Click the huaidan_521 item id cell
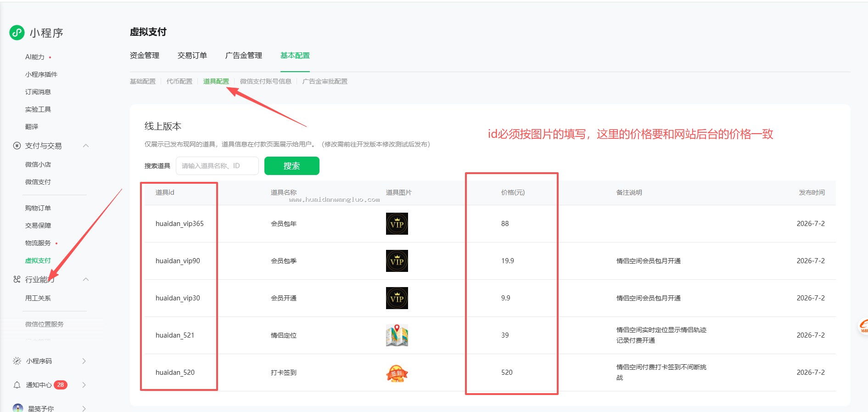This screenshot has height=412, width=868. [175, 335]
